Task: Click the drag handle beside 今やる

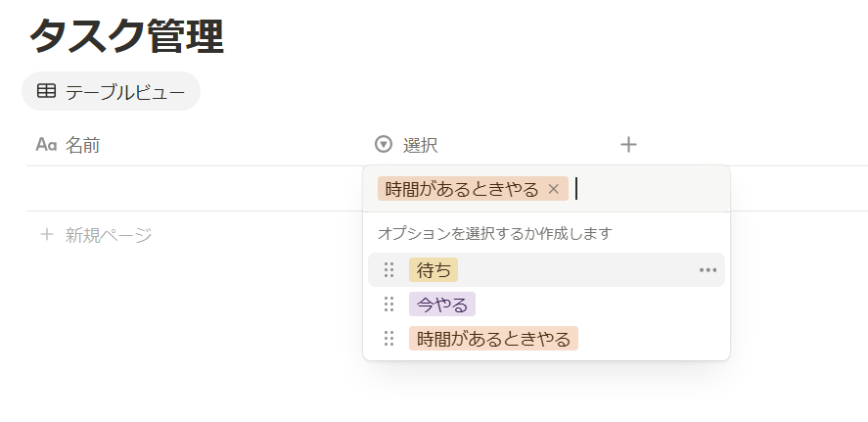Action: click(x=388, y=305)
